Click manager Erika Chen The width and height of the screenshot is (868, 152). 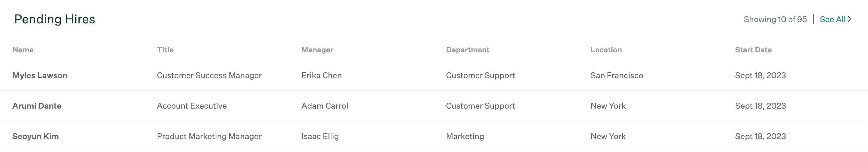pos(321,75)
